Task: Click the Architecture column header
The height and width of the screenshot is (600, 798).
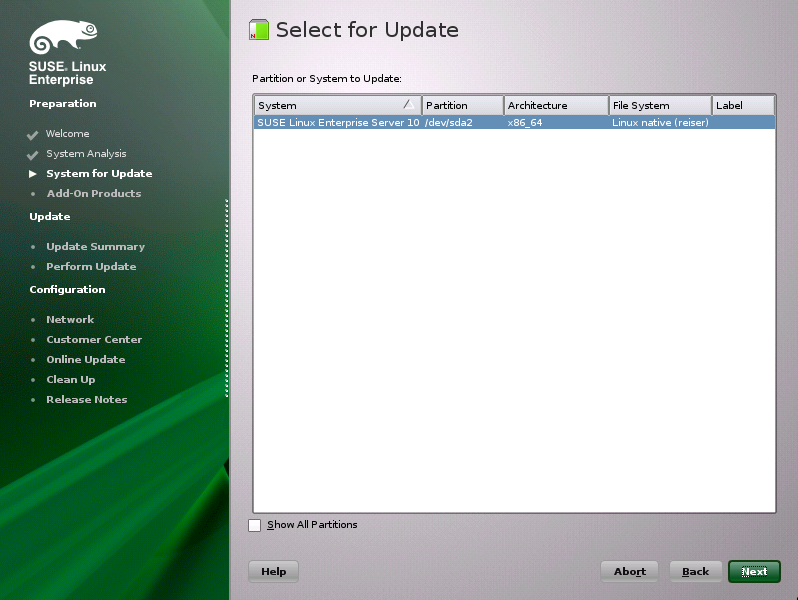Action: pyautogui.click(x=556, y=105)
